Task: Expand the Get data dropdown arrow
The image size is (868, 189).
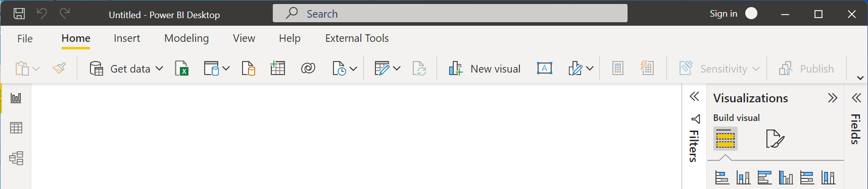Action: (x=159, y=69)
